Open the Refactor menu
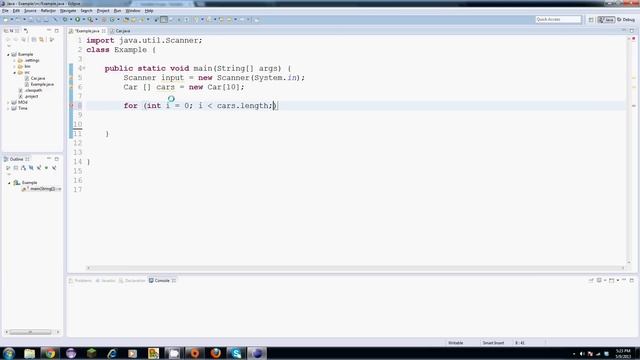 (48, 11)
